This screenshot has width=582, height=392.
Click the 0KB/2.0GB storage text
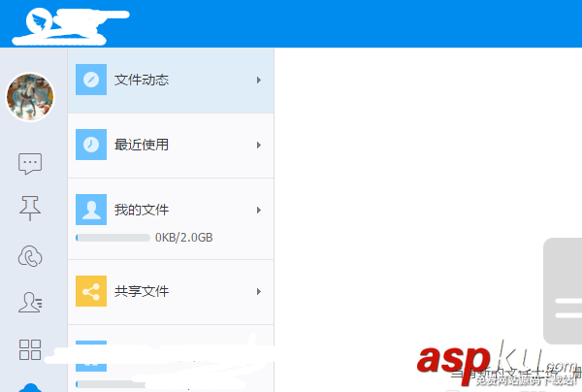183,238
